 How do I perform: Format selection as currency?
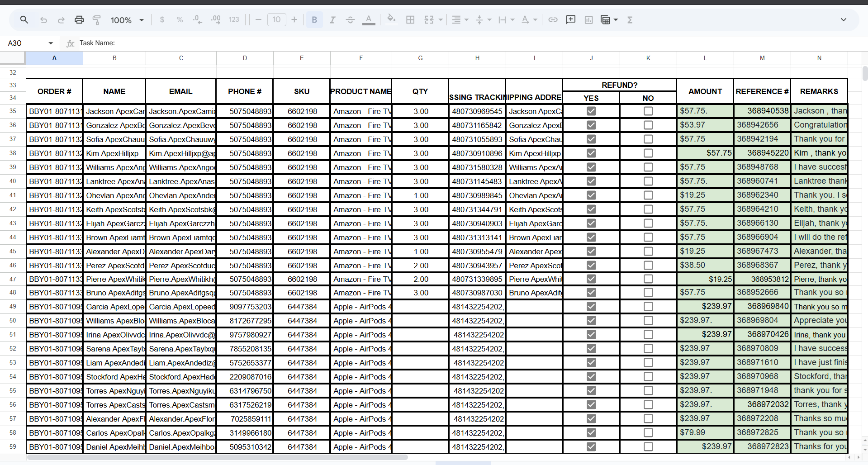pyautogui.click(x=162, y=20)
